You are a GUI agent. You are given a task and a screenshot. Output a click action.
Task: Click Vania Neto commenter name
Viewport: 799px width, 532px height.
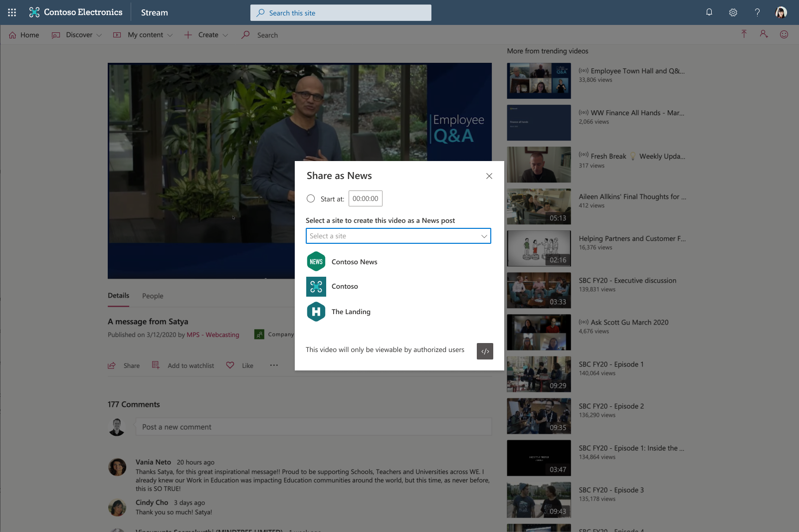tap(153, 462)
